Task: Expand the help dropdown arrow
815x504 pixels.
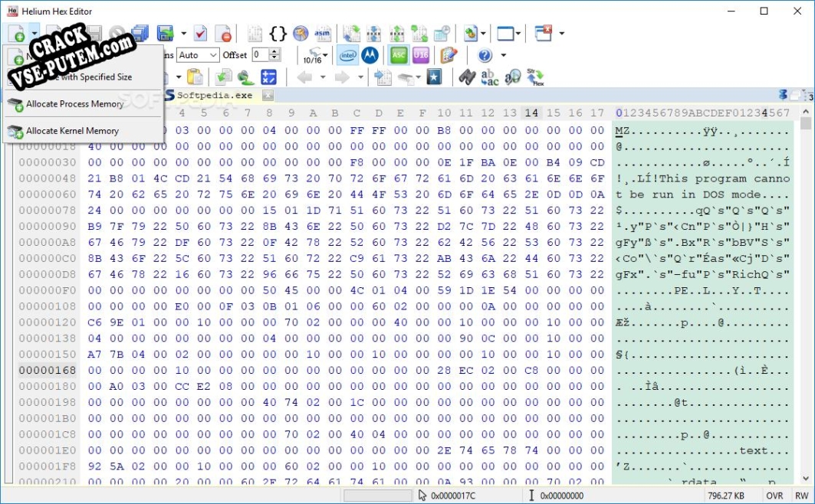Action: point(503,55)
